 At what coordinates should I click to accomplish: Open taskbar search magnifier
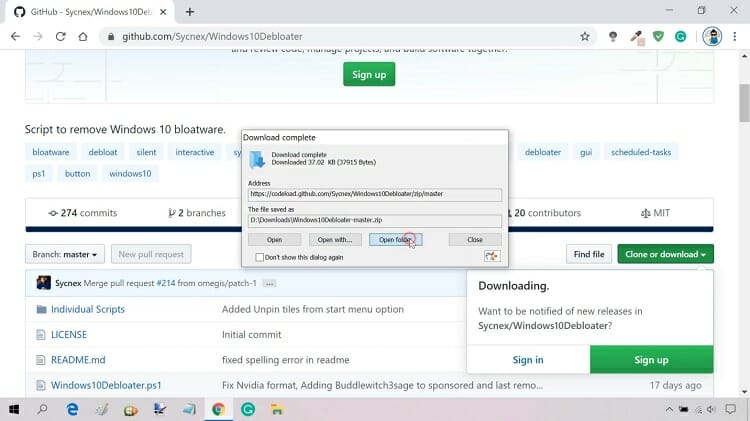(x=43, y=410)
